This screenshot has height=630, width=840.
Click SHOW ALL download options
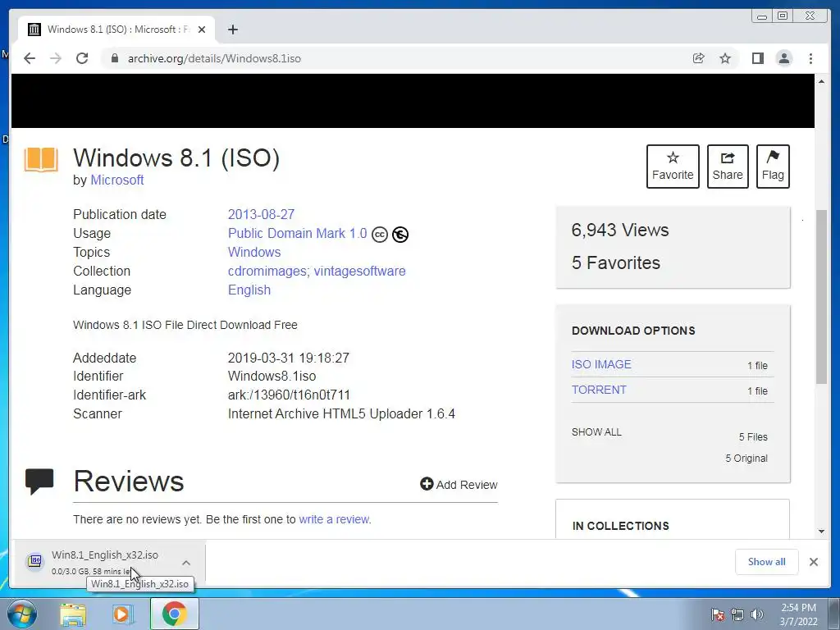(x=596, y=431)
